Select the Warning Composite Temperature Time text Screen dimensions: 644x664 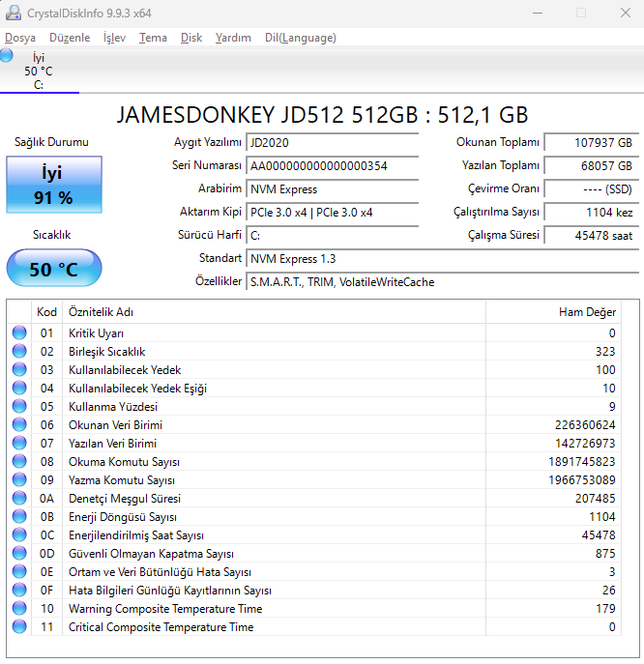point(165,609)
